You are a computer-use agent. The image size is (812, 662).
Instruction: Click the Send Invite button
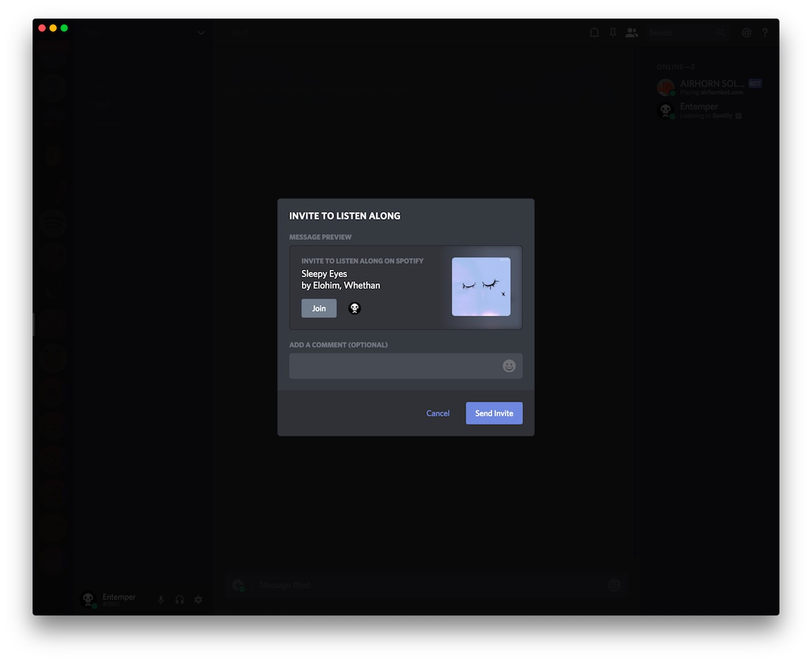pyautogui.click(x=494, y=413)
